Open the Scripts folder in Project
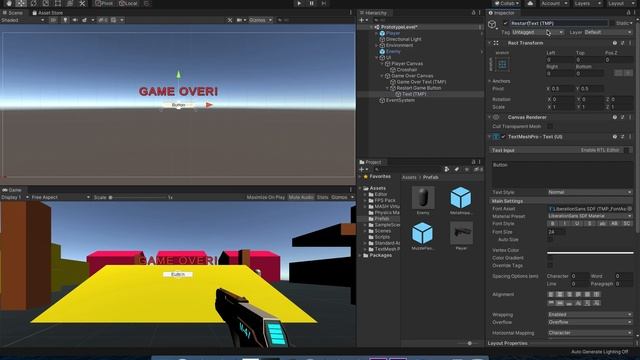Screen dimensions: 640x360 (x=382, y=237)
